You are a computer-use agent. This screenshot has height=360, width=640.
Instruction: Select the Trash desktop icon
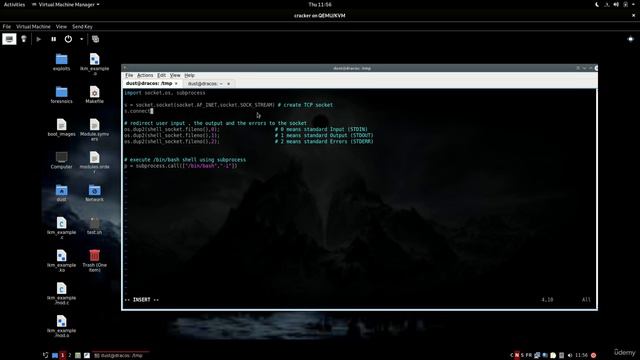[x=94, y=261]
